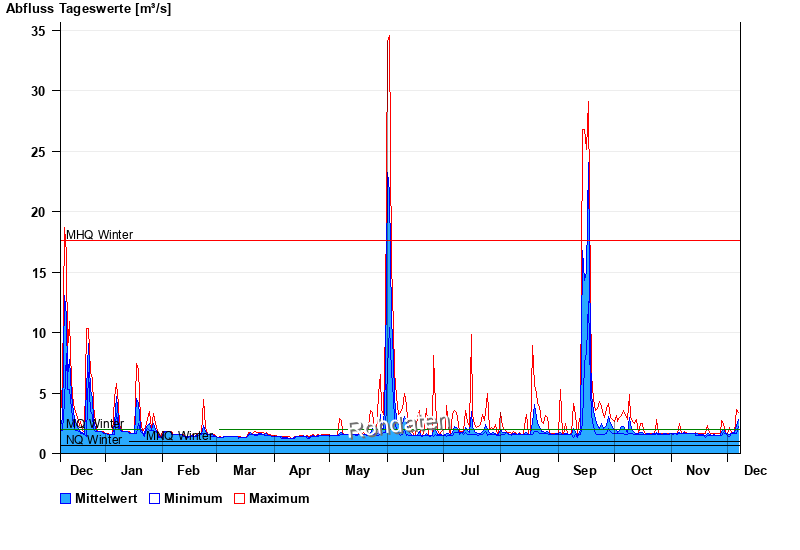Select the MQ Winter line label
The image size is (800, 550).
click(x=95, y=424)
